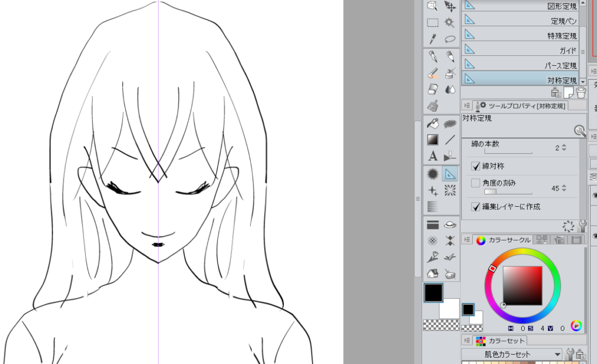Select the Pencil tool
The width and height of the screenshot is (597, 364).
tap(450, 57)
